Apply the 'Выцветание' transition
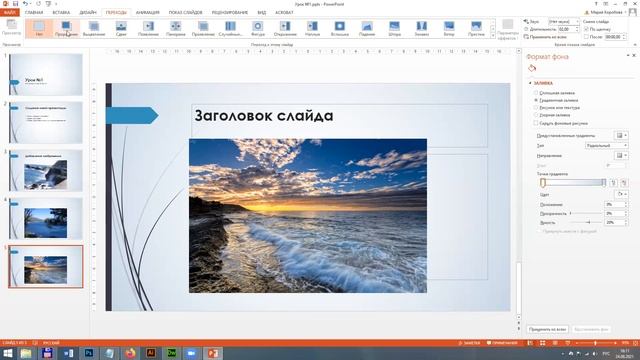The height and width of the screenshot is (360, 640). [94, 29]
